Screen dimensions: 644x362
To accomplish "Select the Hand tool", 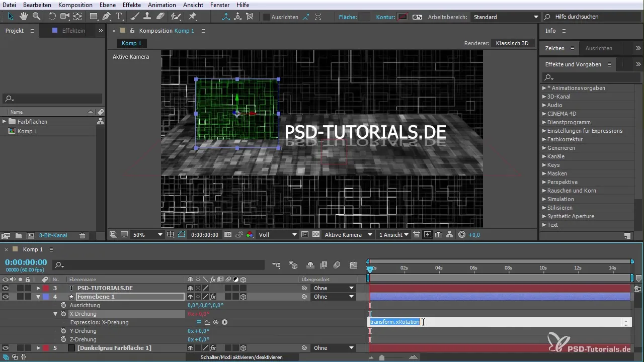I will [x=23, y=16].
